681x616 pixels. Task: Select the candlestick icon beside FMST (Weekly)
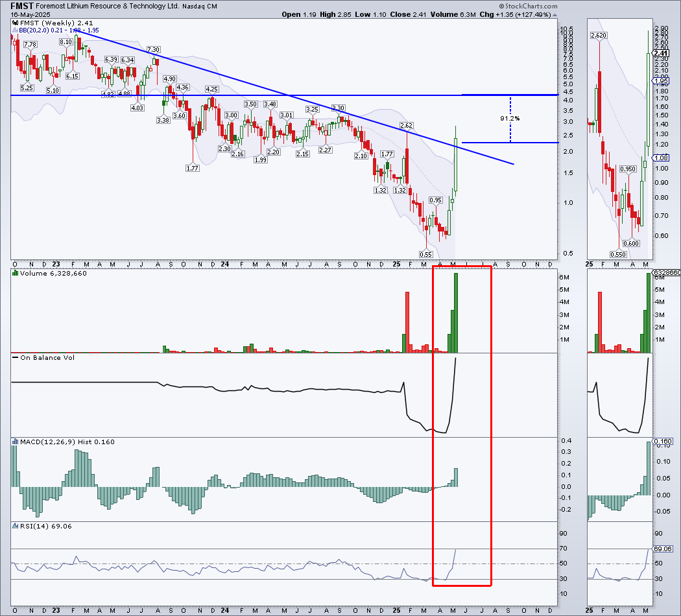tap(14, 22)
